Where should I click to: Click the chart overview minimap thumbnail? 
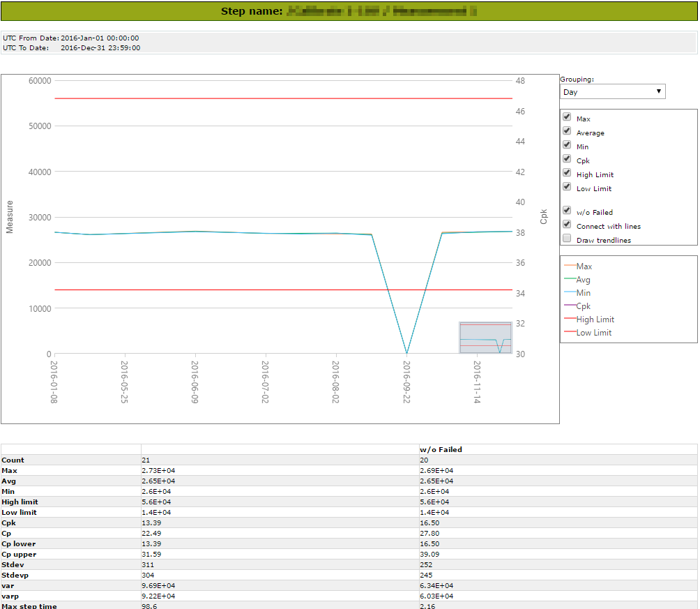(x=485, y=338)
